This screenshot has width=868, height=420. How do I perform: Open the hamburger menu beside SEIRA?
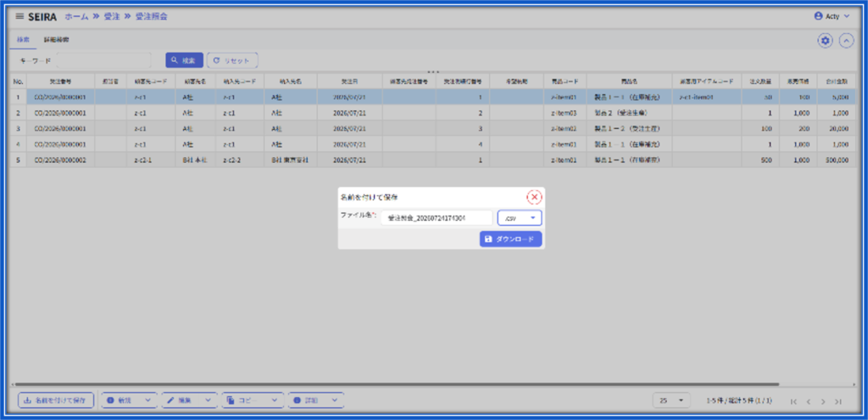click(x=19, y=17)
